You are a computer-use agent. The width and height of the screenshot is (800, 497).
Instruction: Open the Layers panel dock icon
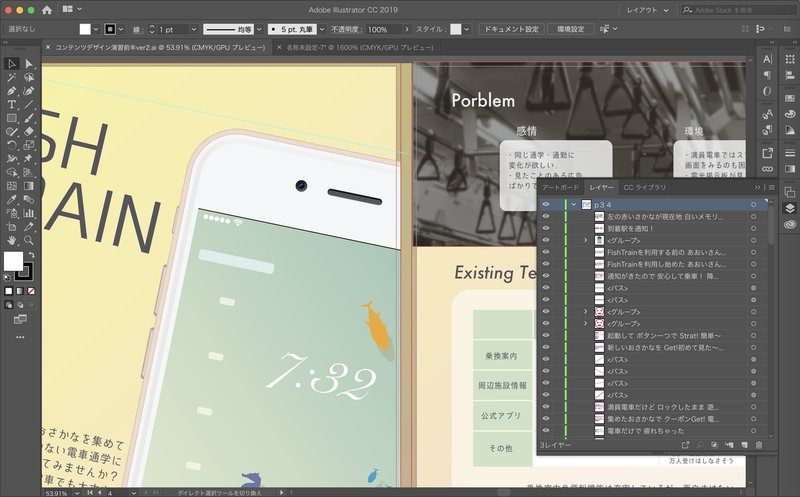pyautogui.click(x=790, y=208)
